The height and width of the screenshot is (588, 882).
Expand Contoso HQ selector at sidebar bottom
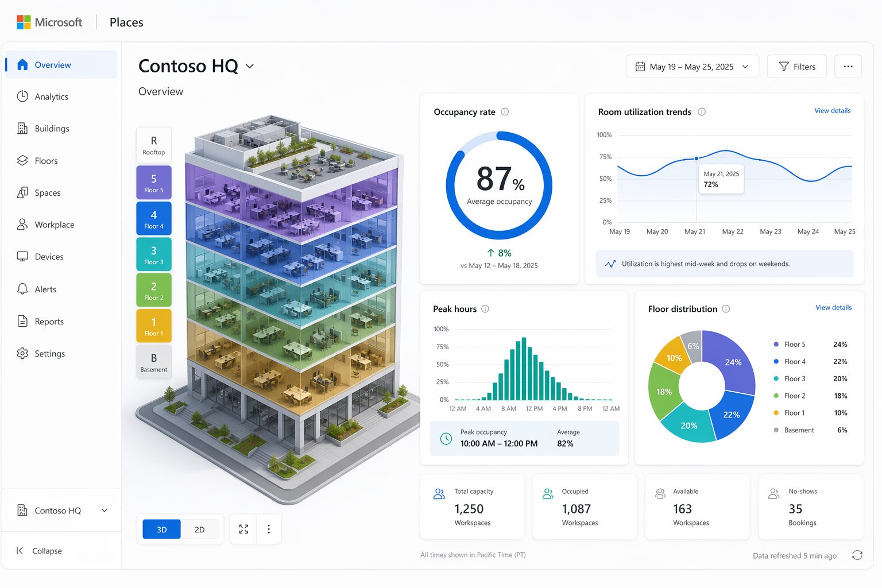(61, 510)
